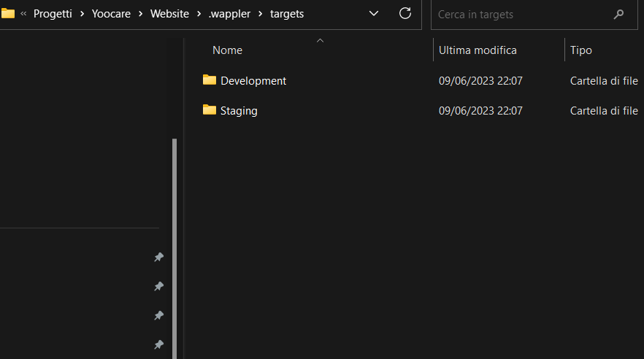Navigate to the Progetti breadcrumb
The width and height of the screenshot is (644, 359).
[x=53, y=14]
